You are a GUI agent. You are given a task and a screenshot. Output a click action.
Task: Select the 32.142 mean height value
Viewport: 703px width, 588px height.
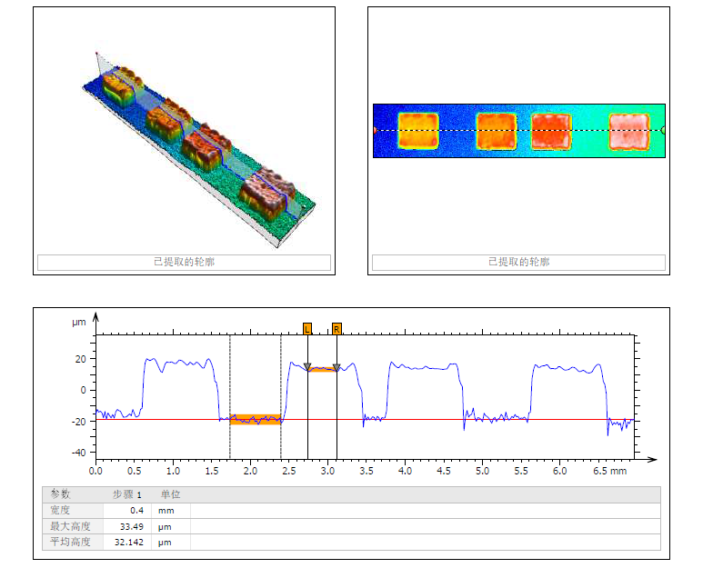[x=127, y=542]
